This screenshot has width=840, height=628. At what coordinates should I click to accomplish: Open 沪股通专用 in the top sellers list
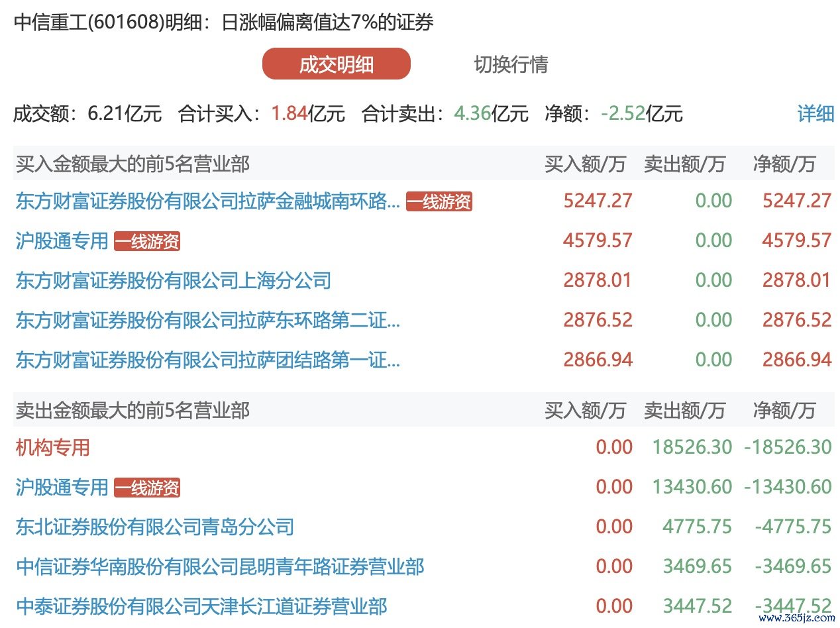point(62,488)
